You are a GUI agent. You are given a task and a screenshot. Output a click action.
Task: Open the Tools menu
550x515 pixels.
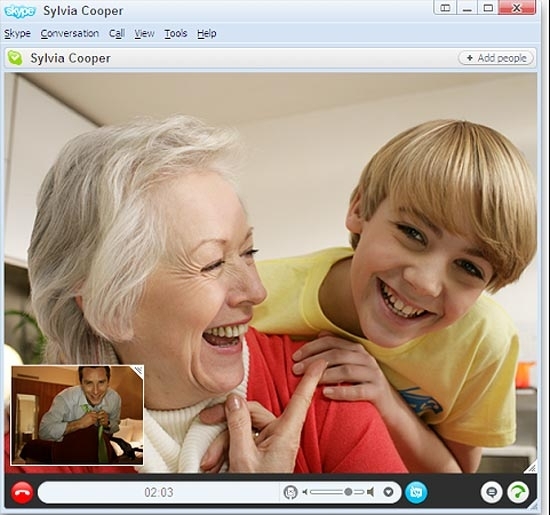[x=176, y=34]
